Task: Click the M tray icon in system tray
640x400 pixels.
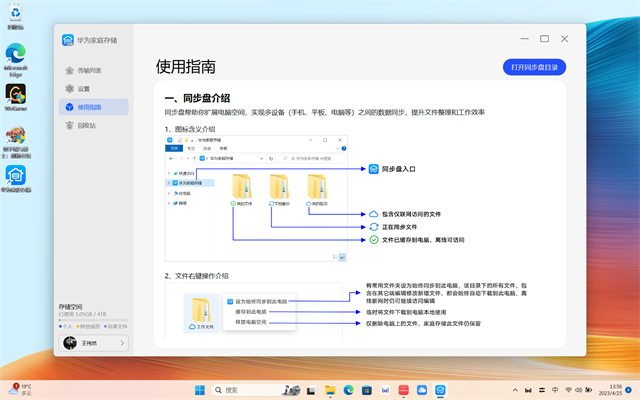Action: click(x=528, y=390)
